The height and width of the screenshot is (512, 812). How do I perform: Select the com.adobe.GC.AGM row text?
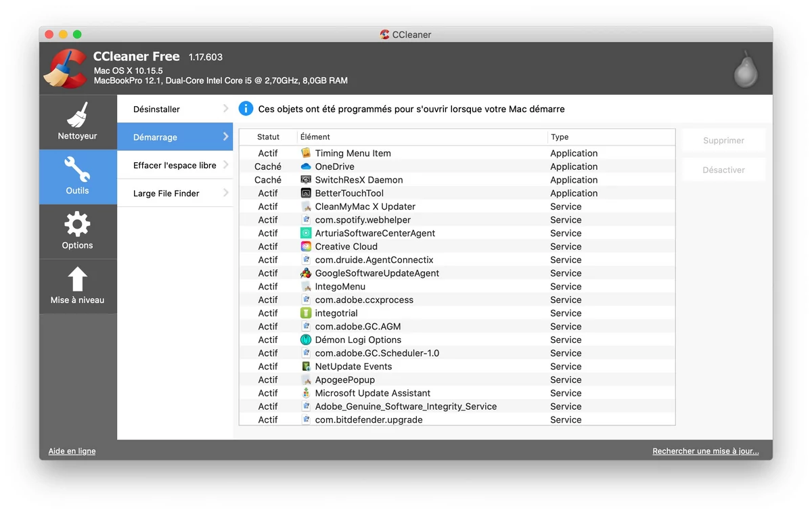point(358,327)
